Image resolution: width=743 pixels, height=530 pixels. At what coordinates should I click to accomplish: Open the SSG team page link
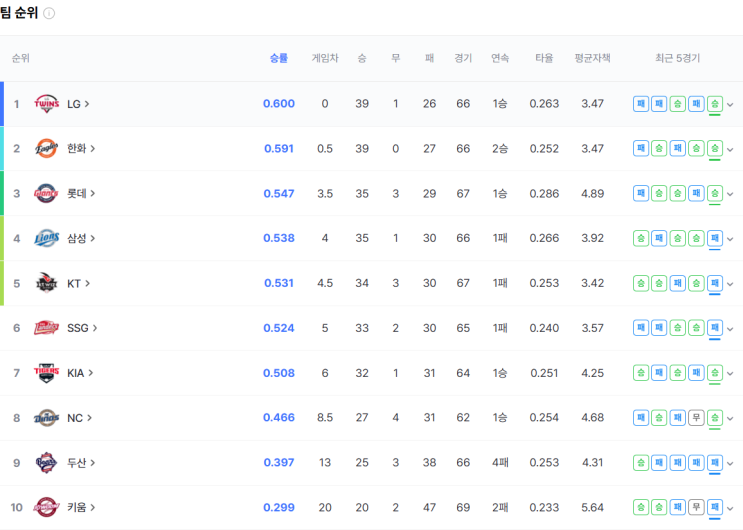(82, 328)
